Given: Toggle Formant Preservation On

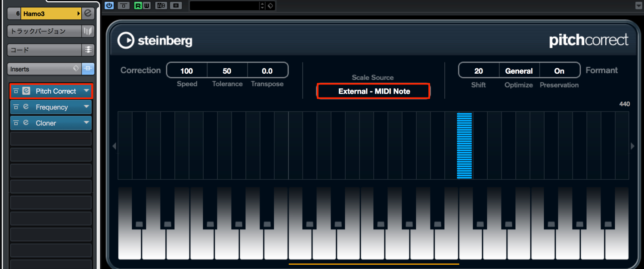Looking at the screenshot, I should tap(559, 71).
